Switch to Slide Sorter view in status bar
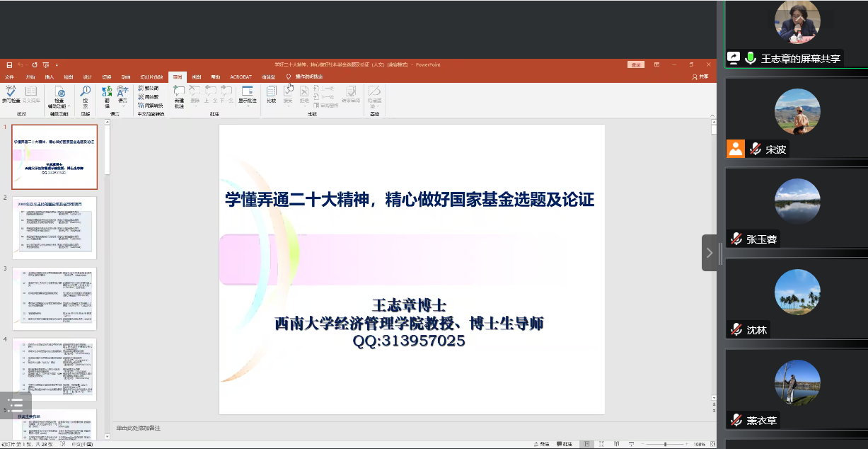This screenshot has height=449, width=868. coord(601,444)
